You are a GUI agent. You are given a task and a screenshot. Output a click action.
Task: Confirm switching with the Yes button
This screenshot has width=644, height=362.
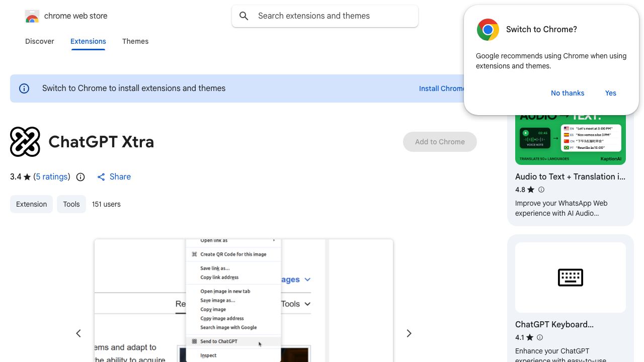(611, 93)
